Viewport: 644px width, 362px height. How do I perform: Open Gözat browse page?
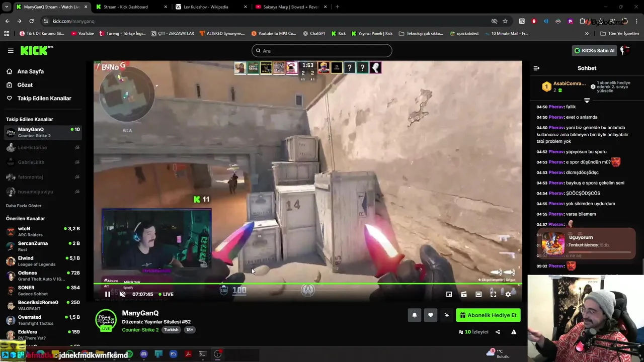25,85
